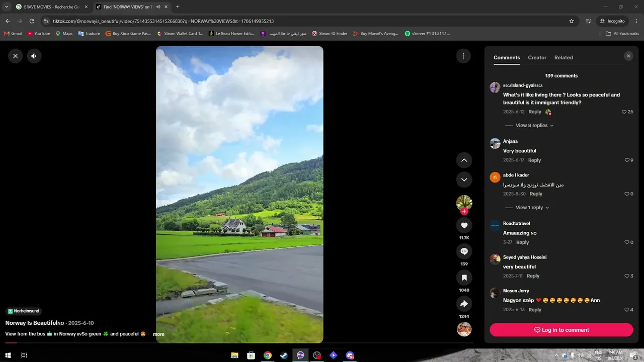The image size is (644, 362).
Task: Open abde l kader's orange avatar
Action: 495,177
